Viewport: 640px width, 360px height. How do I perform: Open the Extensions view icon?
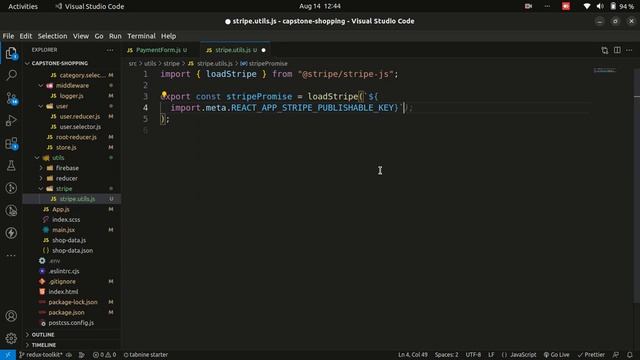pyautogui.click(x=11, y=143)
